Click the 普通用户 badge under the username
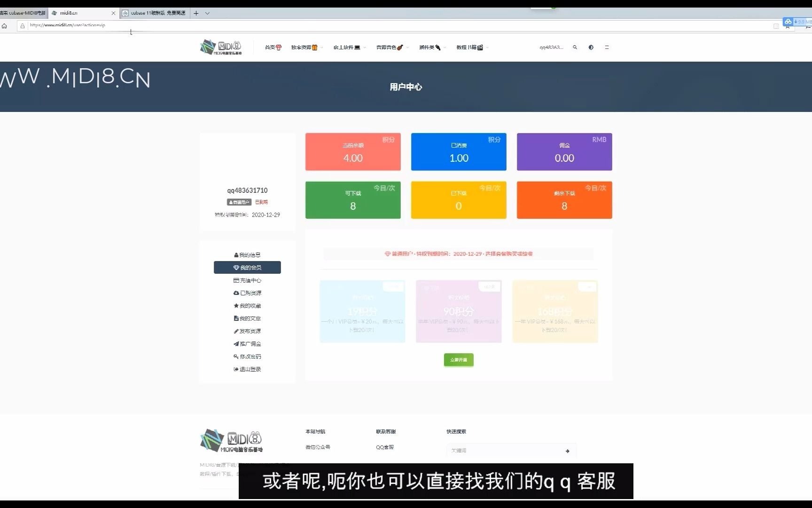Image resolution: width=812 pixels, height=508 pixels. point(239,202)
